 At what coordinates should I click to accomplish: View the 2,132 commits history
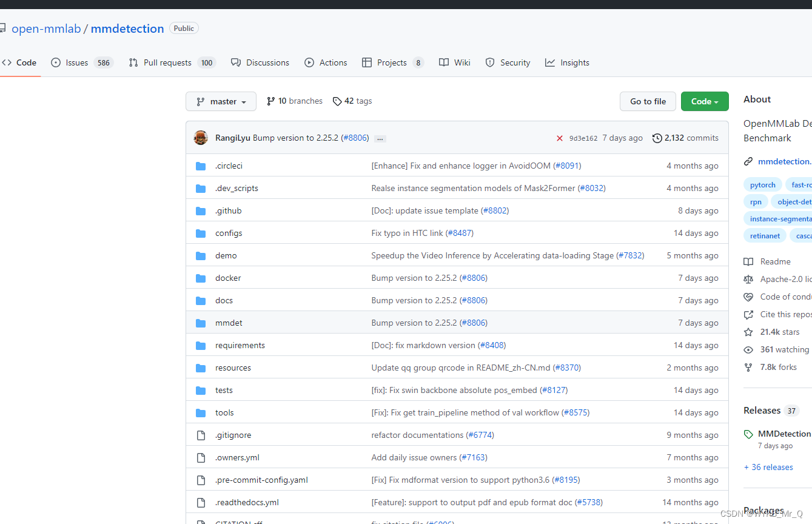685,138
